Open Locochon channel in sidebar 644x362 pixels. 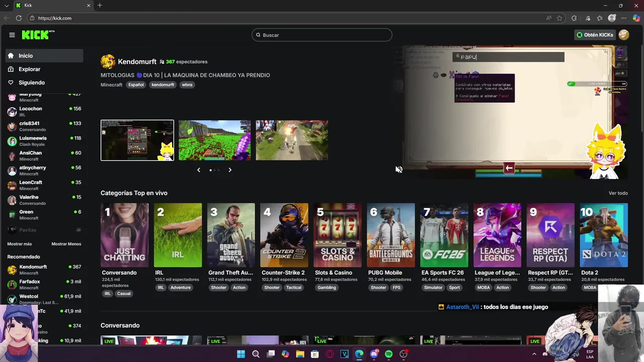(x=44, y=112)
